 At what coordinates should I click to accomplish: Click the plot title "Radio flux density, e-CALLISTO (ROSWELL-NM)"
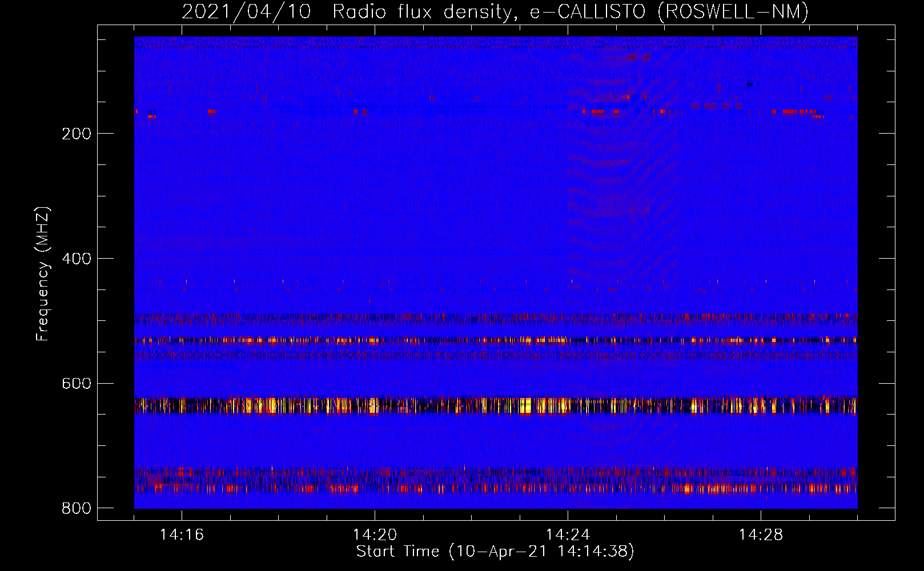[x=571, y=11]
